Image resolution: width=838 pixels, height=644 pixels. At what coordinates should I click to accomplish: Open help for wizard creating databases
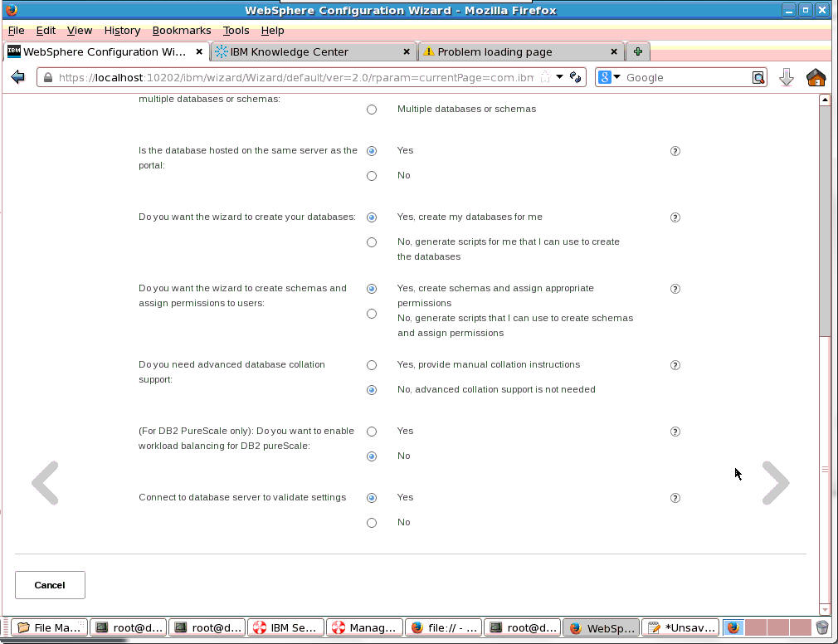675,217
